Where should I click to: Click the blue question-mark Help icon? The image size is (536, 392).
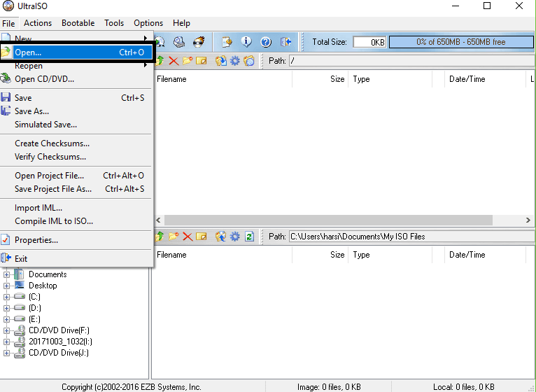[266, 42]
